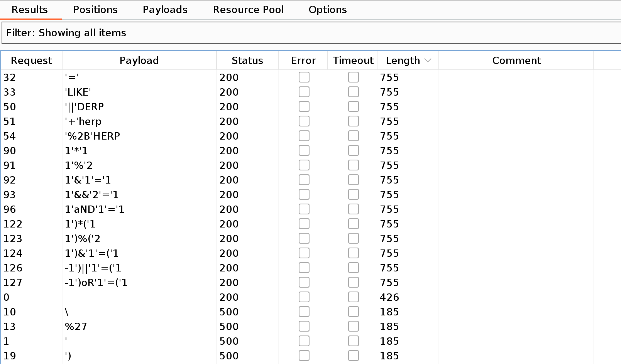Sort by the Request column header
The image size is (621, 364).
click(x=31, y=61)
